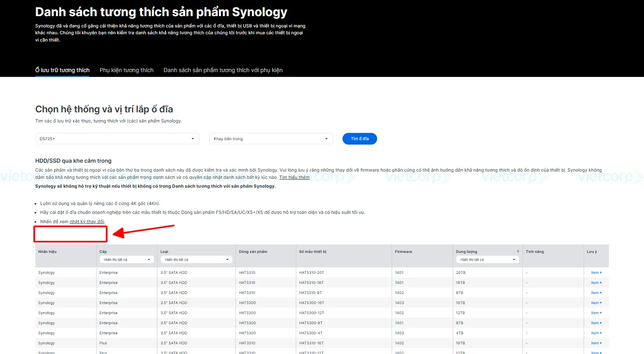Open the Khay bên trong dropdown
644x354 pixels.
click(x=271, y=139)
